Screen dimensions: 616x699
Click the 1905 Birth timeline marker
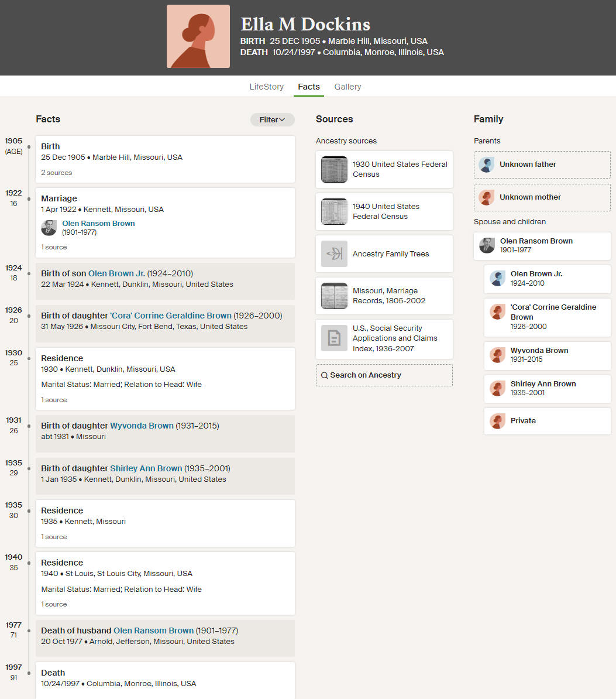click(29, 147)
